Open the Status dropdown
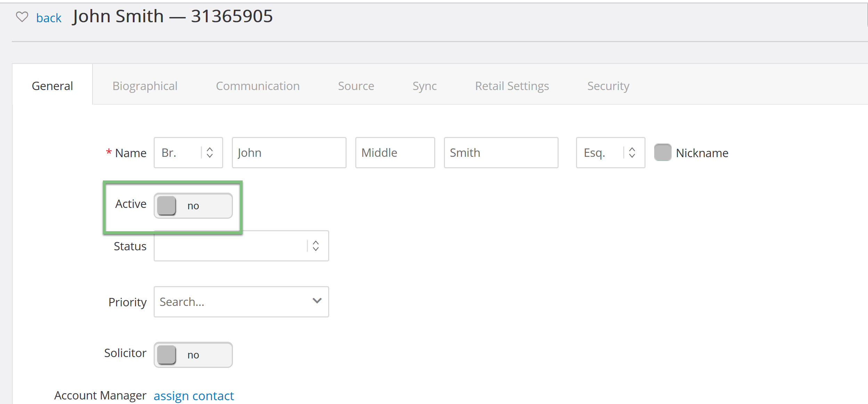Image resolution: width=868 pixels, height=404 pixels. click(x=241, y=246)
